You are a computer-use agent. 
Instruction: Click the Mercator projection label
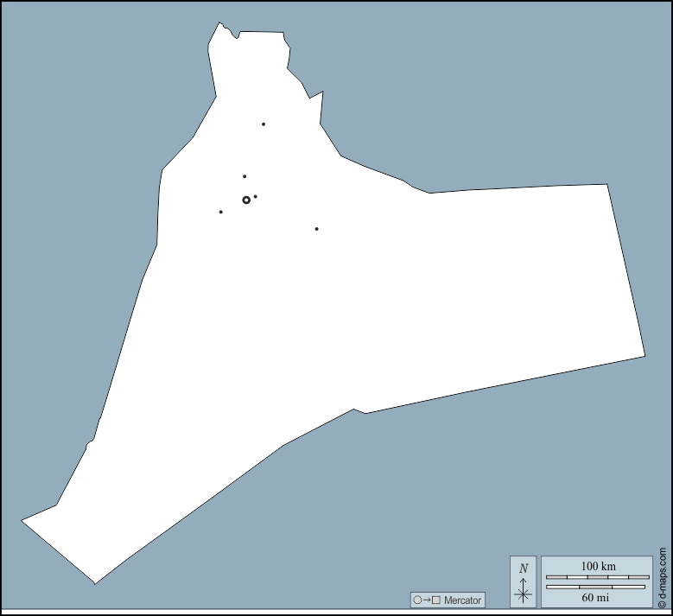pos(461,600)
